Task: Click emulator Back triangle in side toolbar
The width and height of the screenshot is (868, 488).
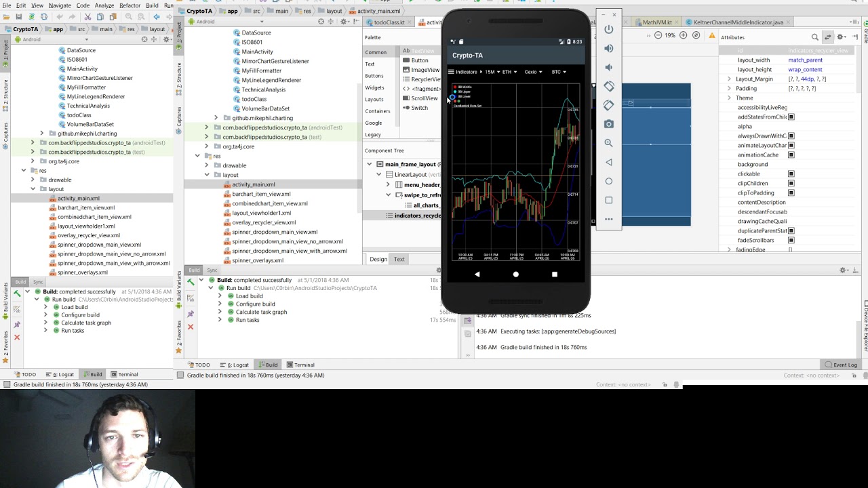Action: [x=608, y=162]
